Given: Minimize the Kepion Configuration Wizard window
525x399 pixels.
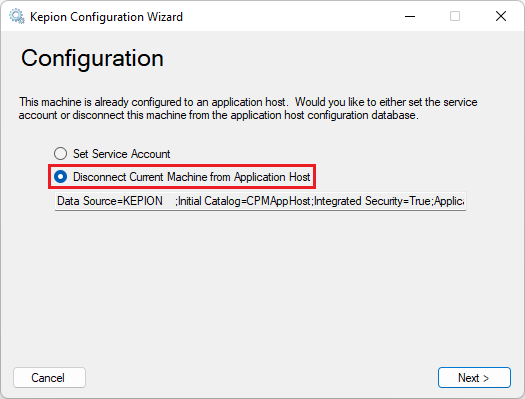Looking at the screenshot, I should click(x=410, y=16).
